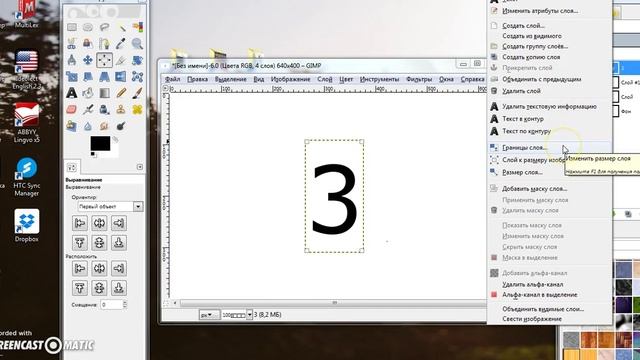Select the Perspective tool
This screenshot has width=640, height=360.
(104, 76)
